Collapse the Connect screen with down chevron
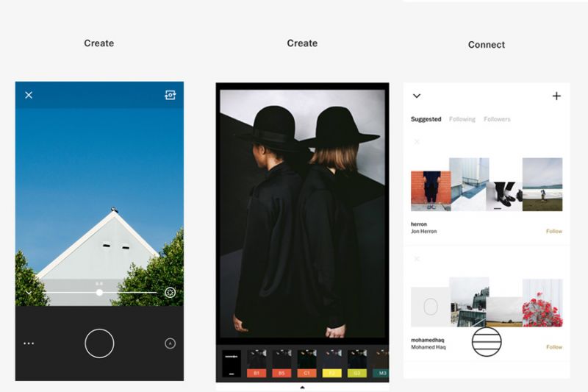Viewport: 588px width, 392px height. 417,96
